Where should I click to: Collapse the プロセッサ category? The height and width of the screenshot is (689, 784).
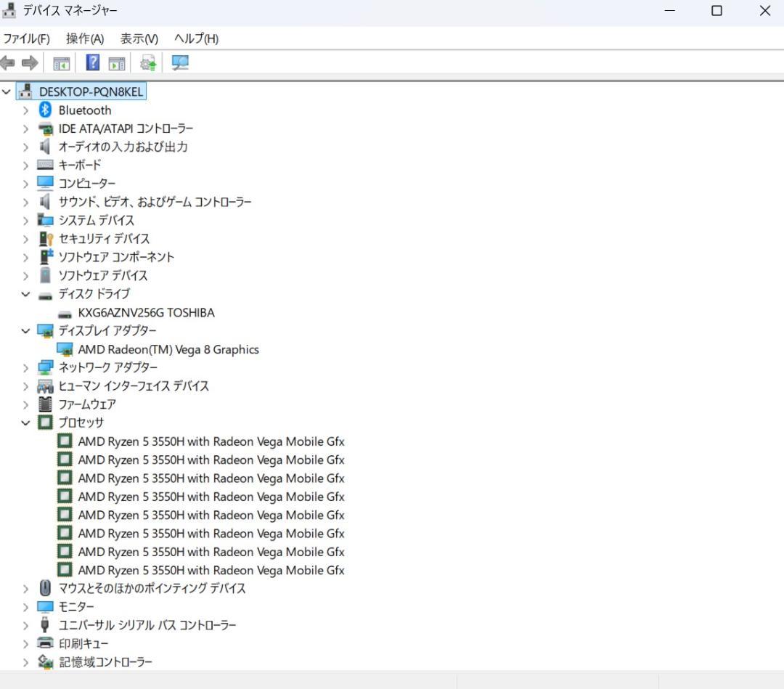point(25,423)
